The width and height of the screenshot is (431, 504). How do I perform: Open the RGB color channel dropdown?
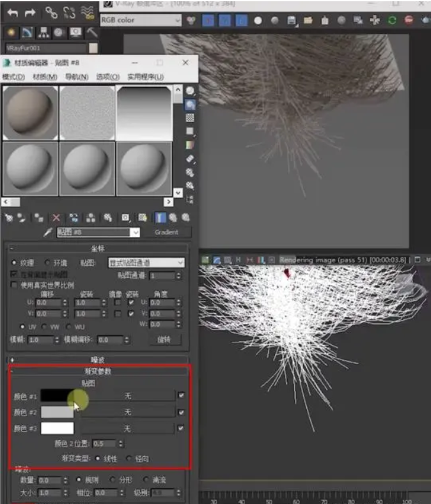click(x=140, y=20)
